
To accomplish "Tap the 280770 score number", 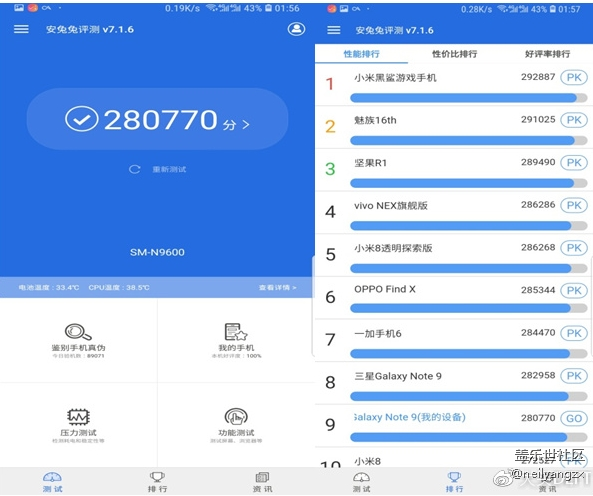I will point(160,119).
